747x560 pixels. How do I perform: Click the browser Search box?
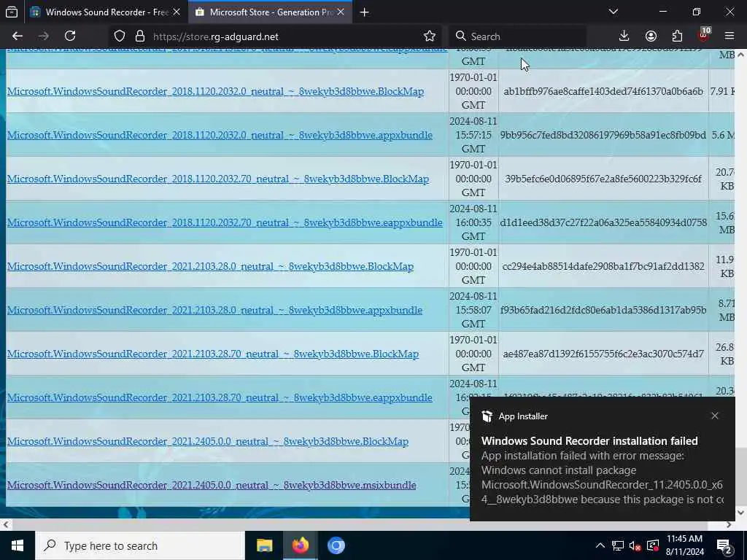pyautogui.click(x=517, y=36)
